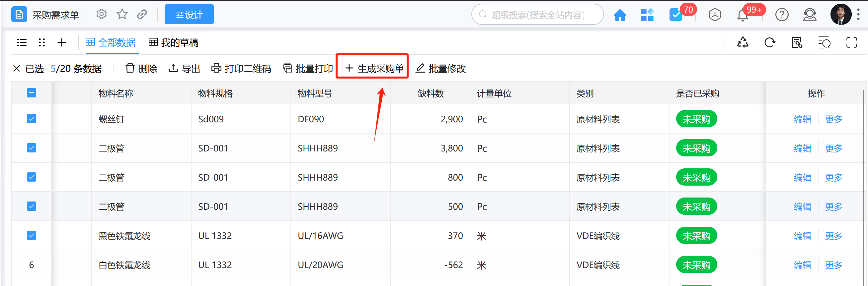Star the 采购需求单 page as favorite
Screen dimensions: 868x286
click(122, 15)
